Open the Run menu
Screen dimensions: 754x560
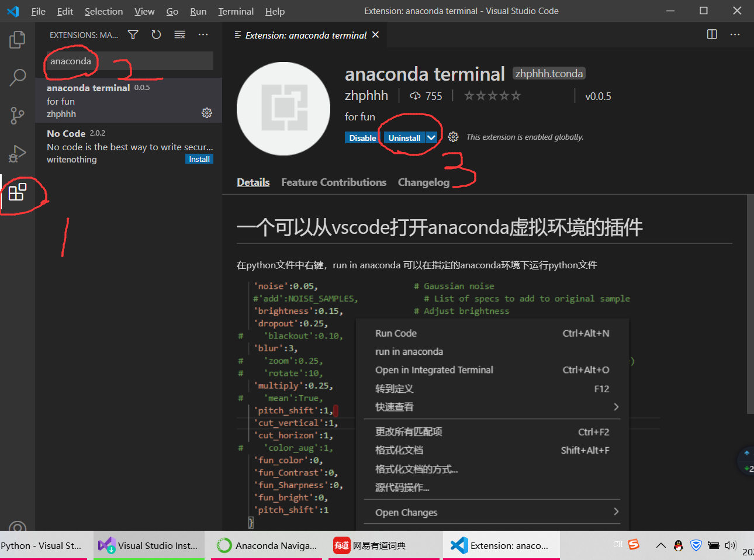(x=198, y=11)
